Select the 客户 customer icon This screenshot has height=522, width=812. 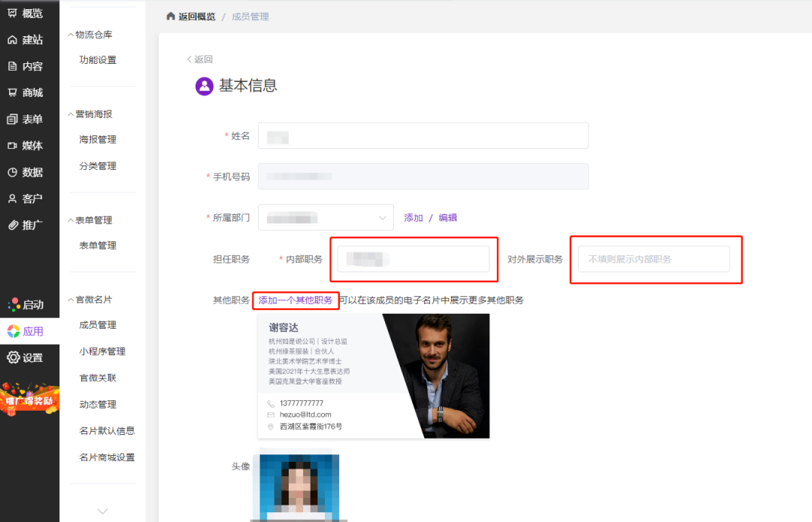tap(13, 199)
